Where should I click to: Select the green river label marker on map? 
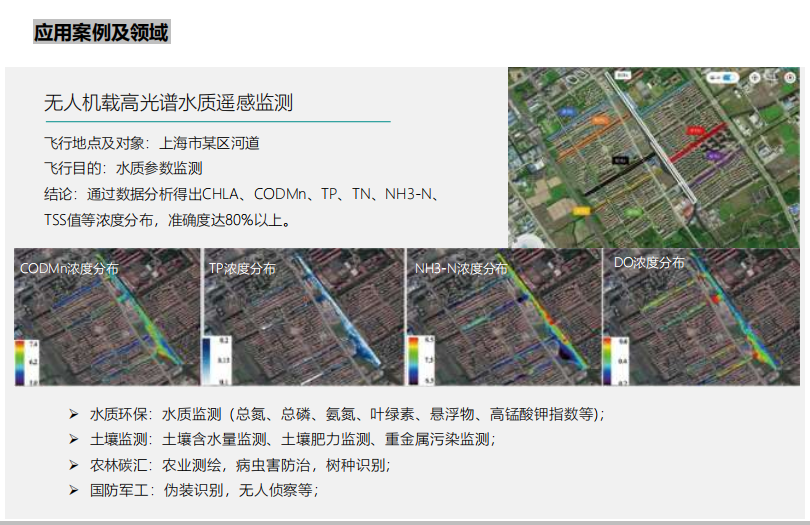pyautogui.click(x=633, y=212)
